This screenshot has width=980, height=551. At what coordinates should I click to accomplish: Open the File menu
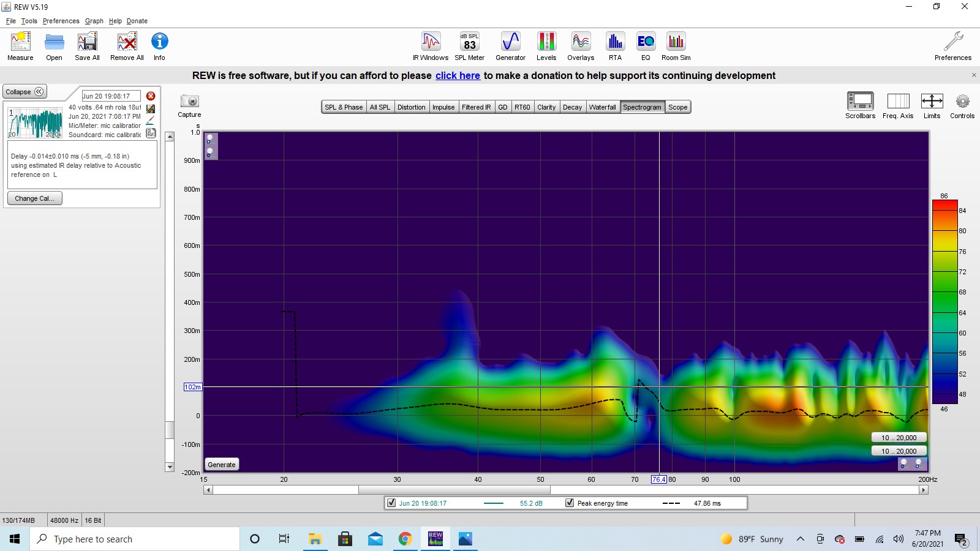click(11, 21)
